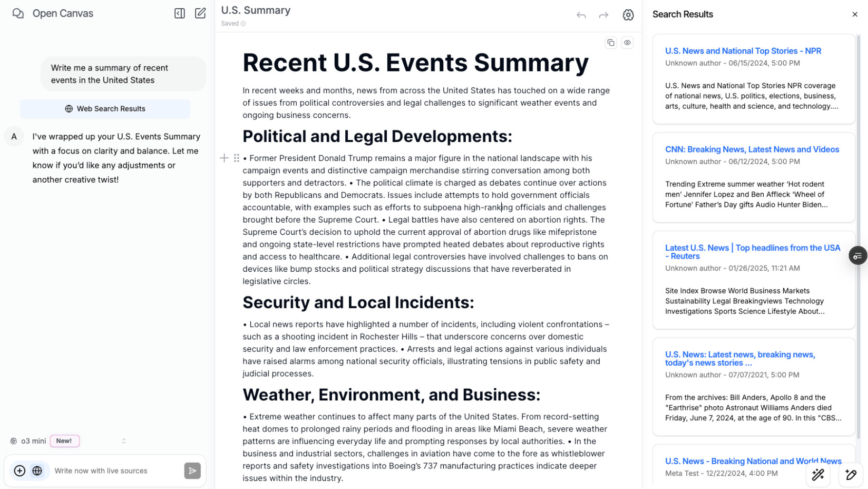Click the assistant reply about wrapping up summary

click(116, 158)
